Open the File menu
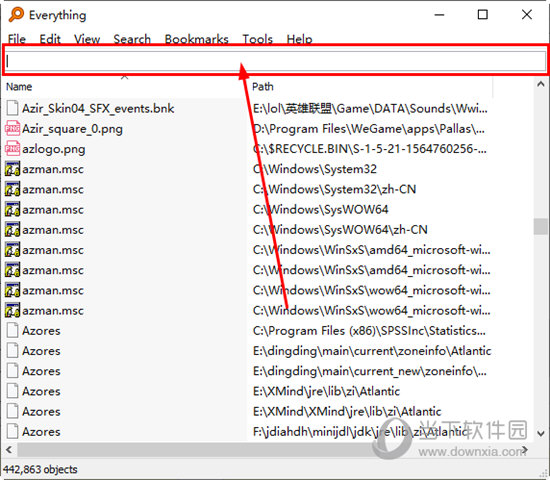Screen dimensions: 550x480 [17, 39]
